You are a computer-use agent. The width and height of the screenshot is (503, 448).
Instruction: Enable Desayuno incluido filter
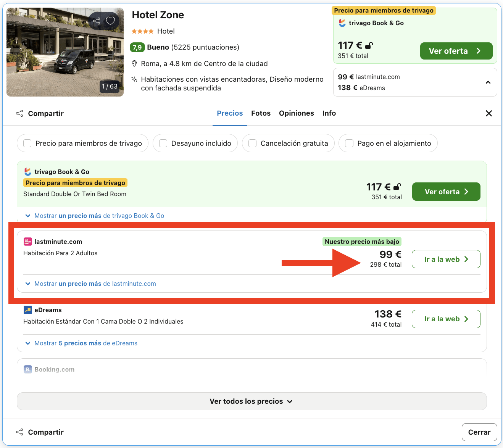tap(163, 143)
